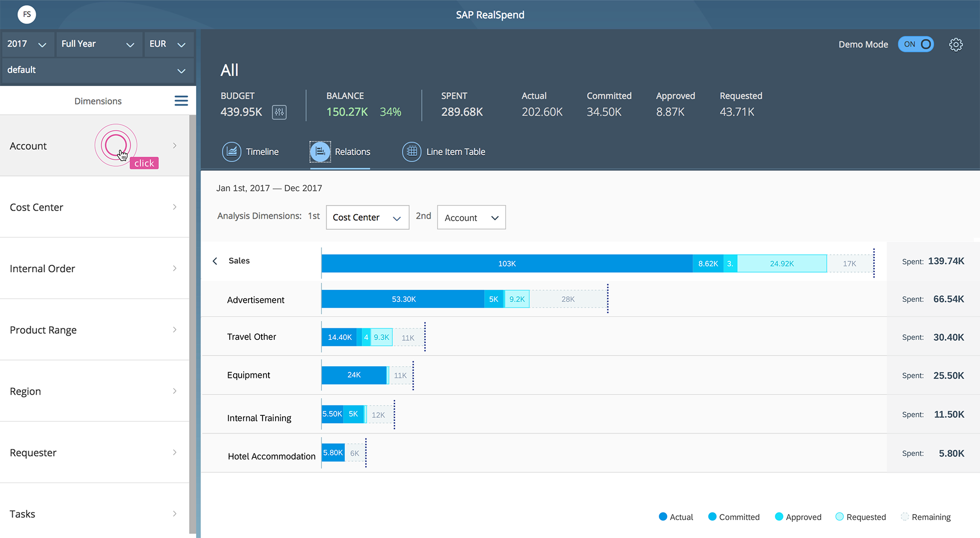Click the Travel Other 14.40K bar
The height and width of the screenshot is (538, 980).
(x=339, y=337)
